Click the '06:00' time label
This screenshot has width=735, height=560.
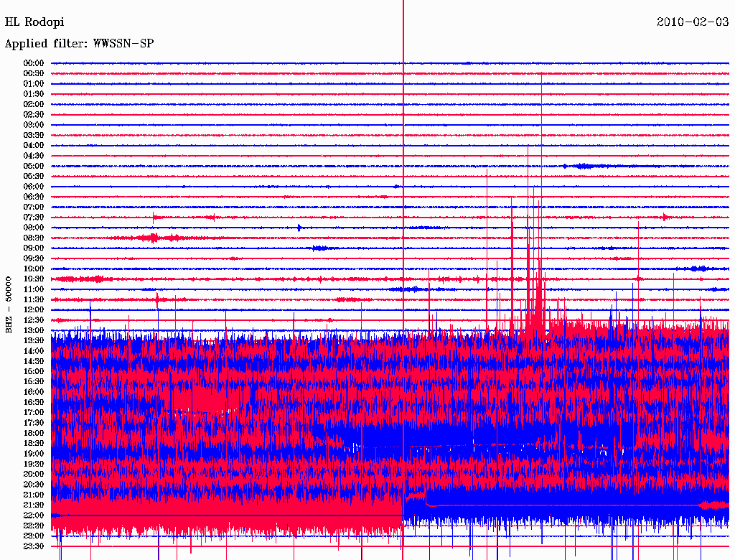[x=34, y=187]
